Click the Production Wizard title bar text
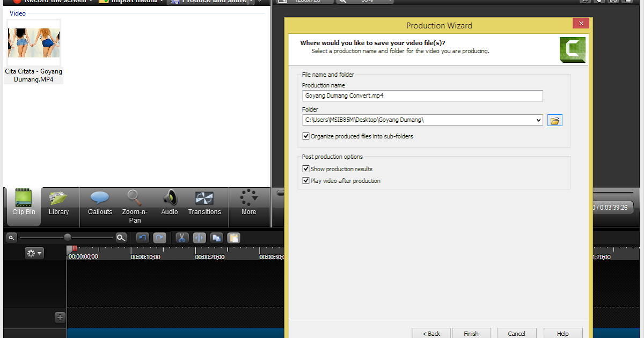This screenshot has height=338, width=644. coord(439,25)
